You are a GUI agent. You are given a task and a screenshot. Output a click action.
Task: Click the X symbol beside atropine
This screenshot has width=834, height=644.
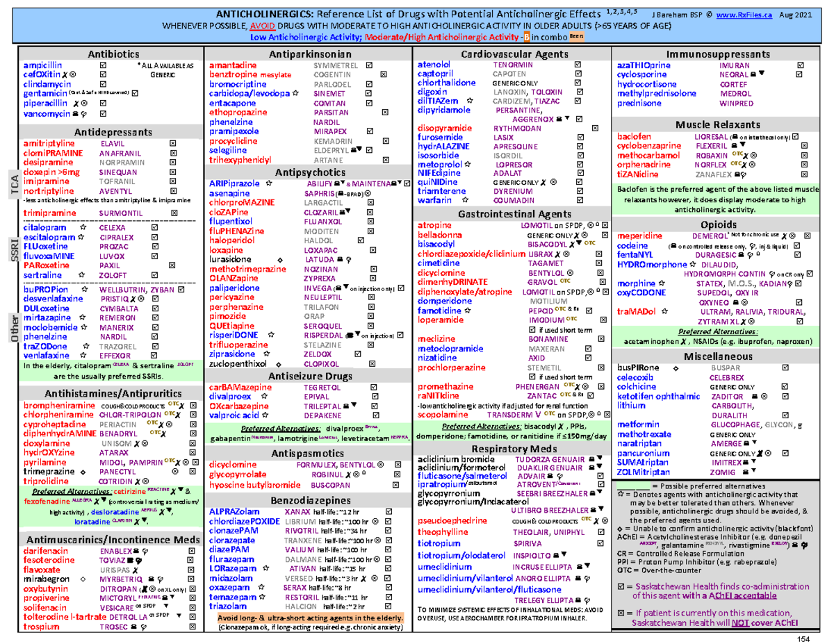click(589, 224)
